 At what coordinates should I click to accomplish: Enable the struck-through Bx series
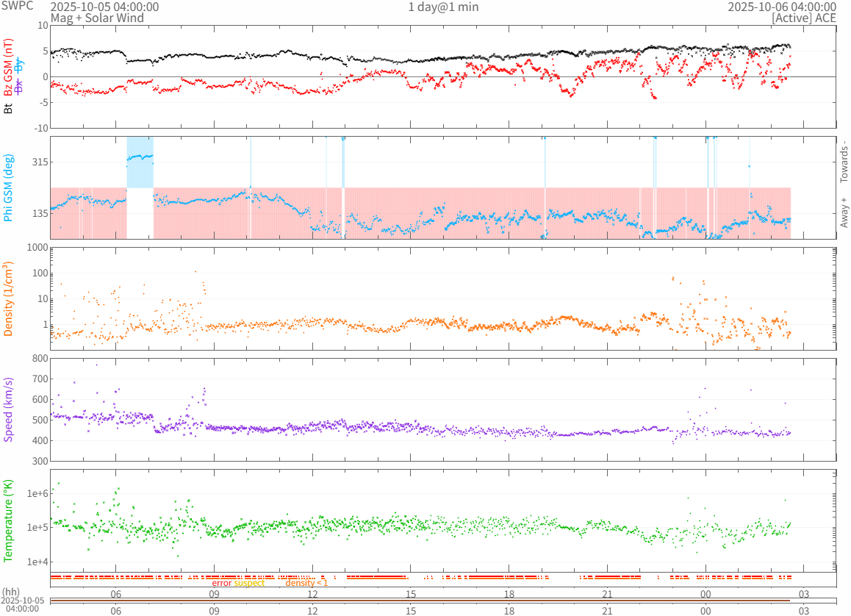point(19,85)
